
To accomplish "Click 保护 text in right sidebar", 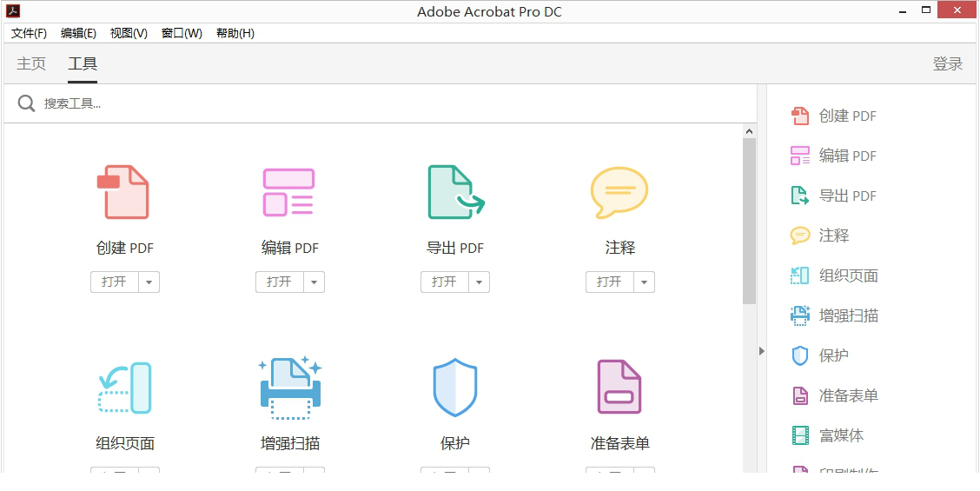I will coord(834,355).
